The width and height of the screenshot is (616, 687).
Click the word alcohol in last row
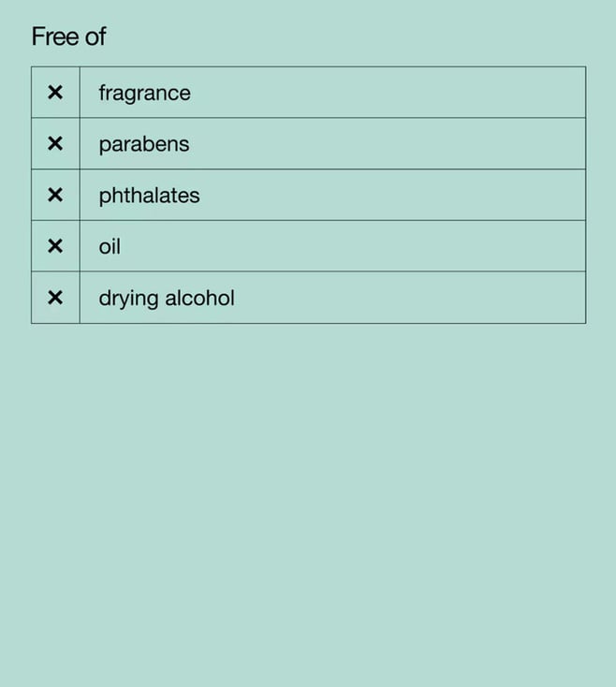pos(199,298)
